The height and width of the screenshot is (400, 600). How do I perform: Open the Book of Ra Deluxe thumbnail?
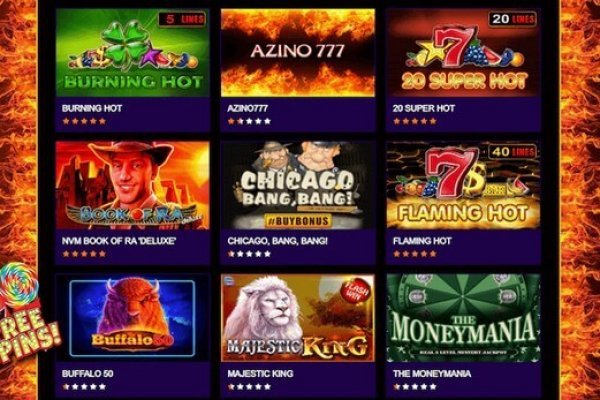pyautogui.click(x=132, y=185)
